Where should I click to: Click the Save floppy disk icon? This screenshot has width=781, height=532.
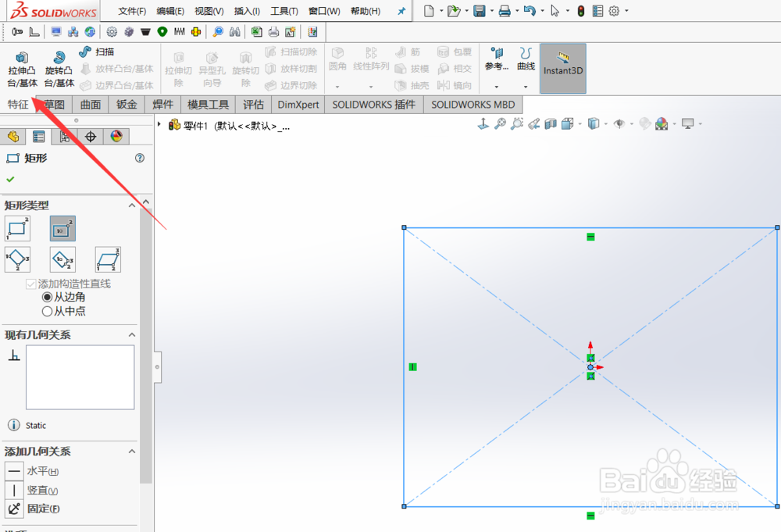480,10
